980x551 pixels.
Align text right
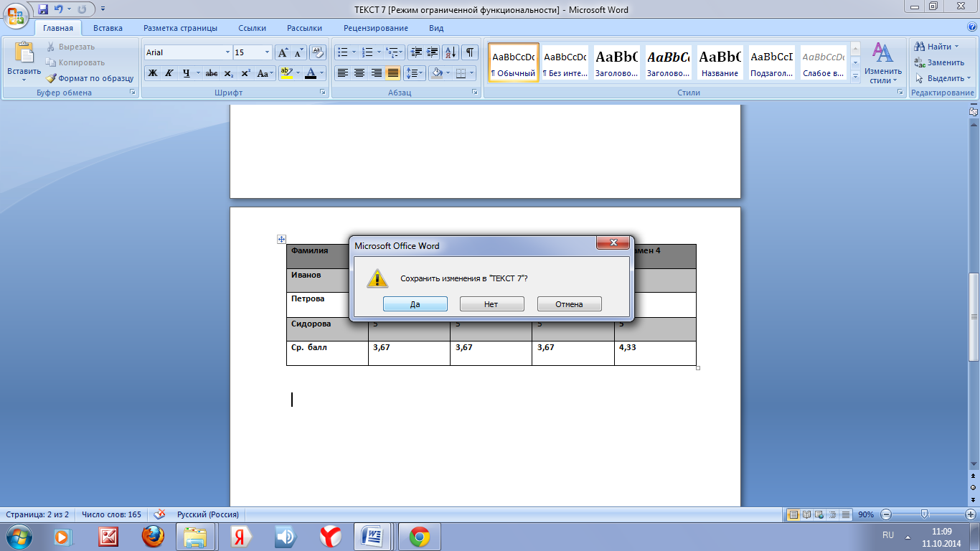click(x=376, y=73)
